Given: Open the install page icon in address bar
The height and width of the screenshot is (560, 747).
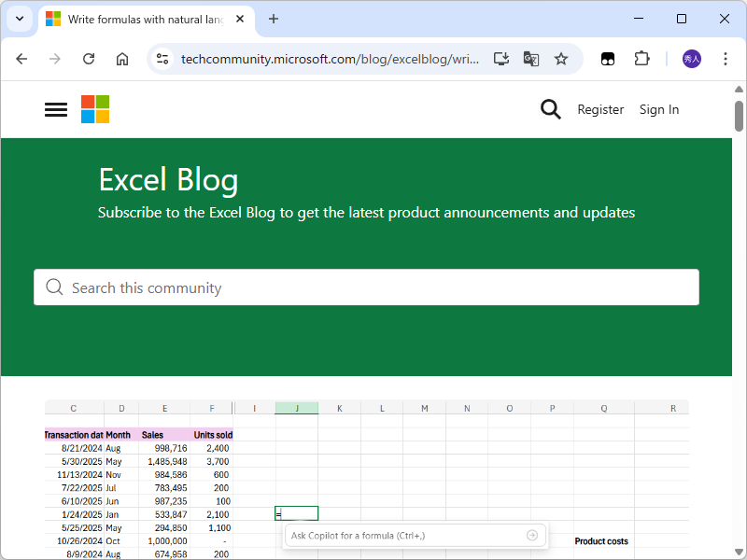Looking at the screenshot, I should click(x=500, y=59).
